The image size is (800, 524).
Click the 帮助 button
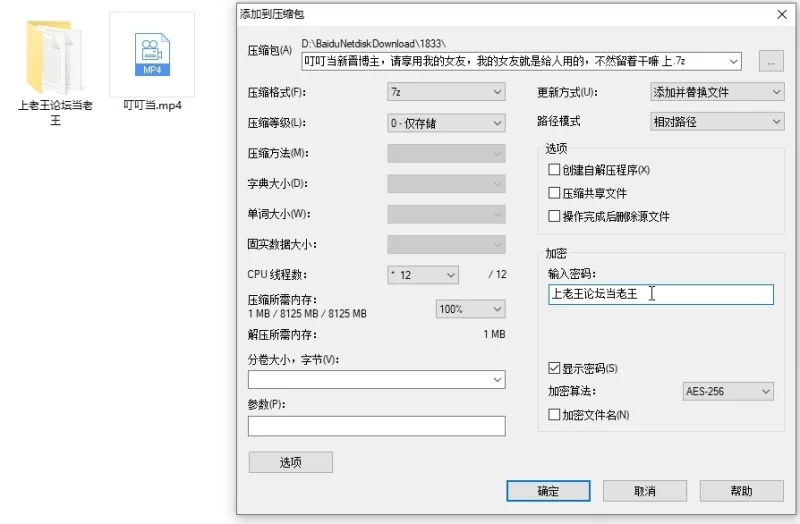(741, 491)
